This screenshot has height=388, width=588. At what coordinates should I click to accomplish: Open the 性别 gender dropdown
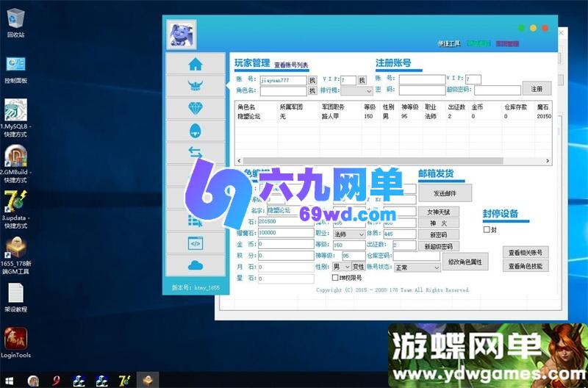tap(342, 267)
